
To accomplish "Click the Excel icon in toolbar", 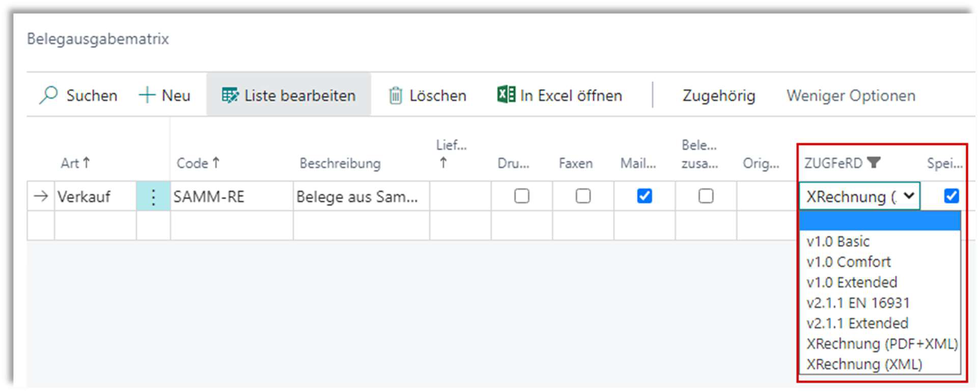I will point(506,95).
